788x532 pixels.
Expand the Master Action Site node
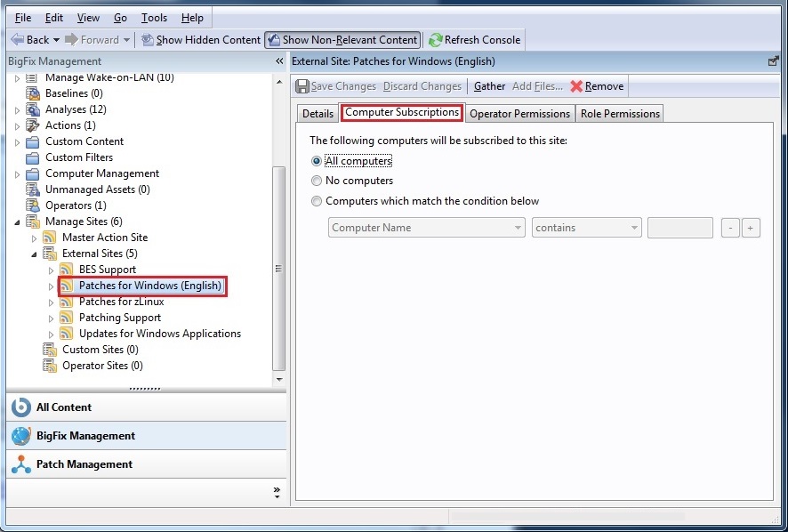(x=34, y=238)
